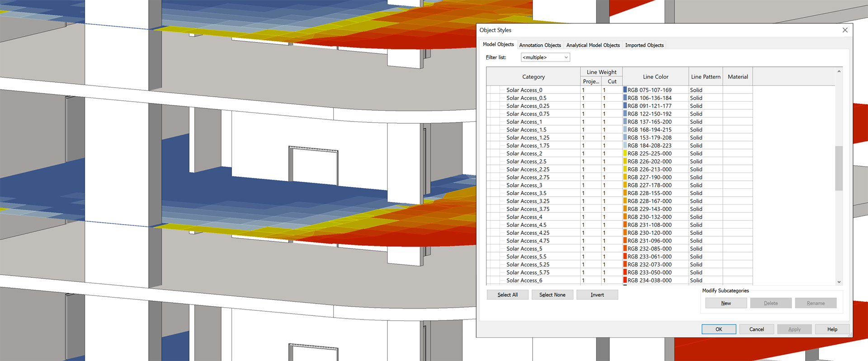Click the Select All button
Screen dimensions: 868x361
[x=507, y=295]
